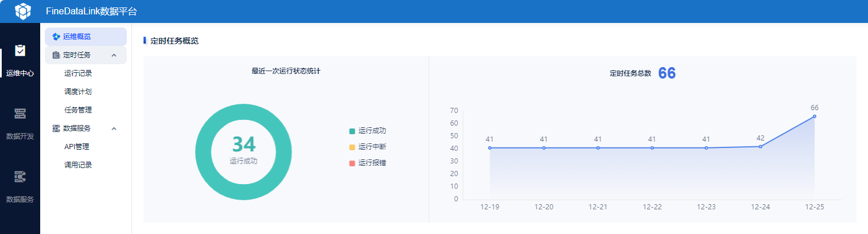Screen dimensions: 868x234
Task: Open 运行记录 menu item
Action: 78,73
